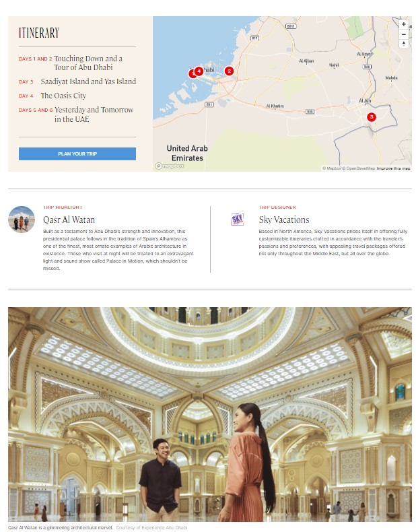Click the large Qasr Al Watan interior photo

click(x=210, y=414)
